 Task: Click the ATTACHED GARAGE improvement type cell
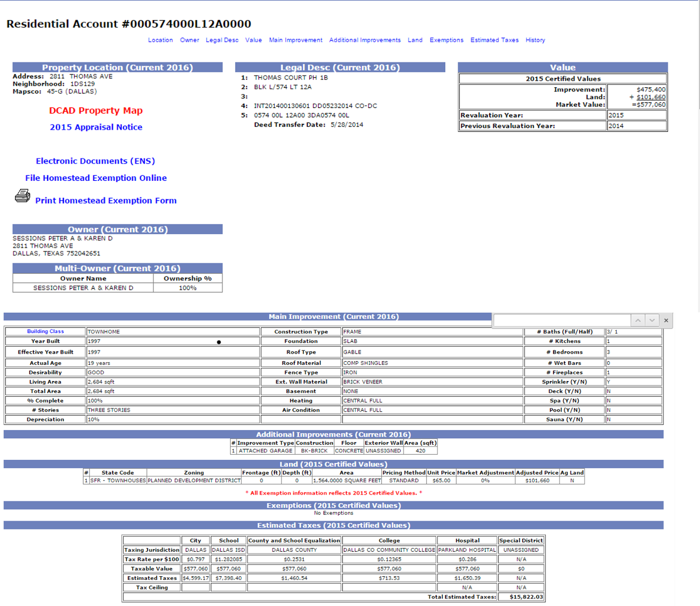tap(266, 451)
